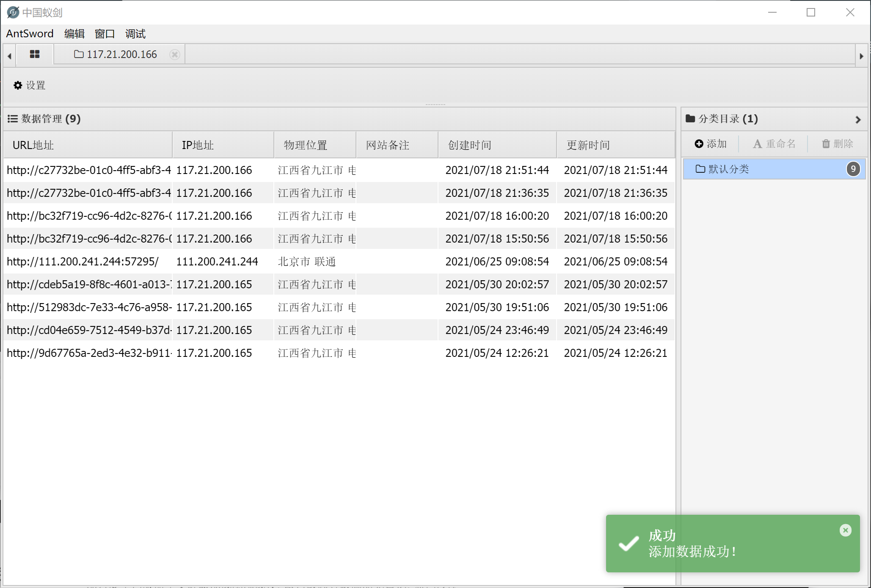Select the http://cd04e659-7512-4549 URL row

339,330
